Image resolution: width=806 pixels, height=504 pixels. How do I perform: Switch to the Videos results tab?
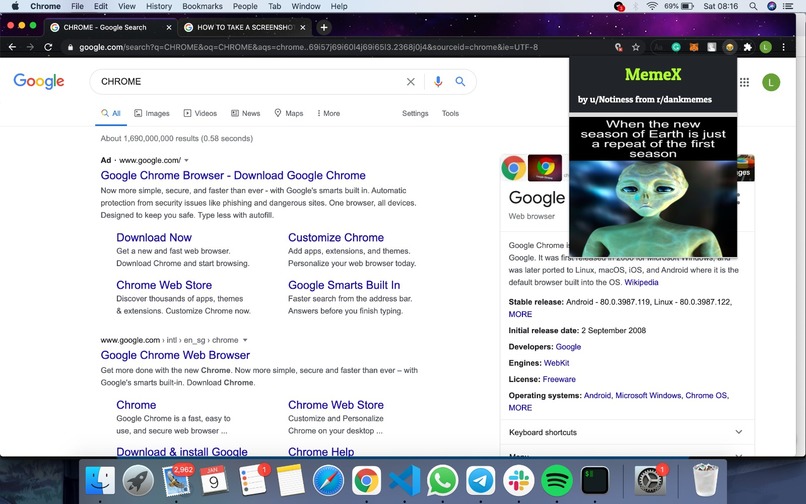(x=200, y=113)
